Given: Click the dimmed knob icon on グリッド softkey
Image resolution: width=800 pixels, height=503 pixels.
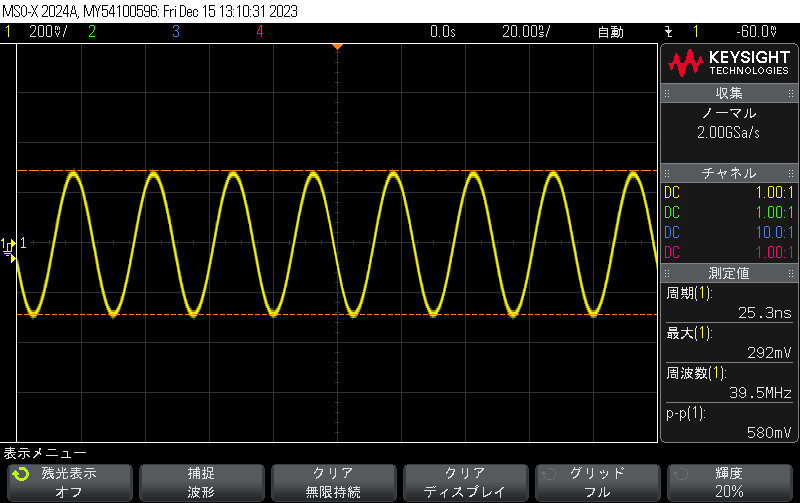Looking at the screenshot, I should click(548, 474).
